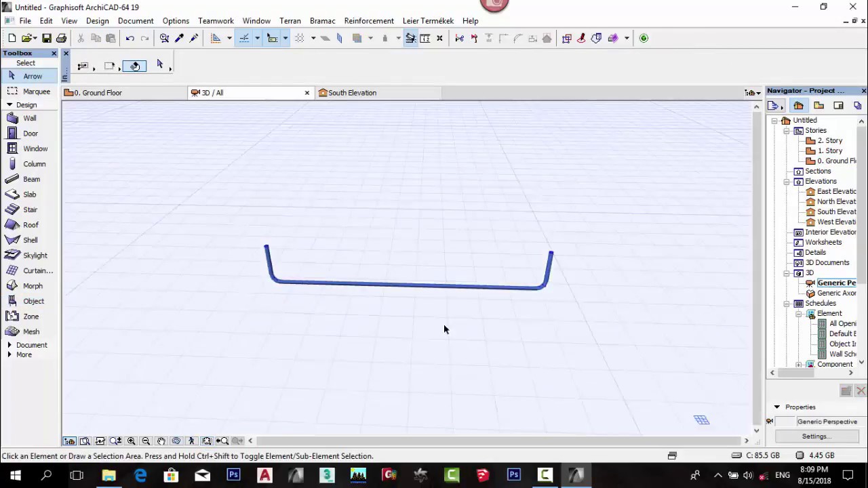This screenshot has width=868, height=488.
Task: Toggle Project Map view in Navigator
Action: (798, 106)
